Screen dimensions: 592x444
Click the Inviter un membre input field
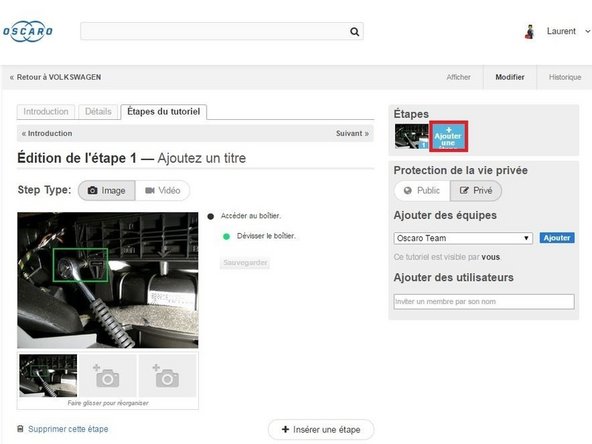484,302
